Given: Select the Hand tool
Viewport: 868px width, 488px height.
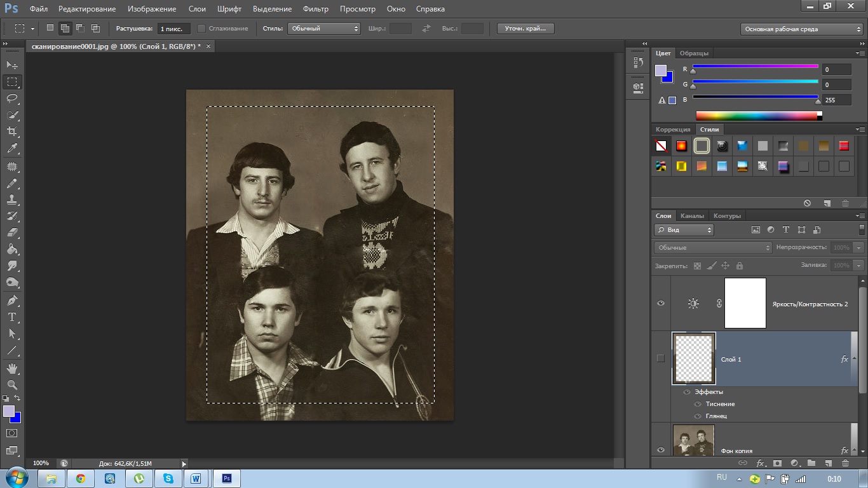Looking at the screenshot, I should point(12,369).
